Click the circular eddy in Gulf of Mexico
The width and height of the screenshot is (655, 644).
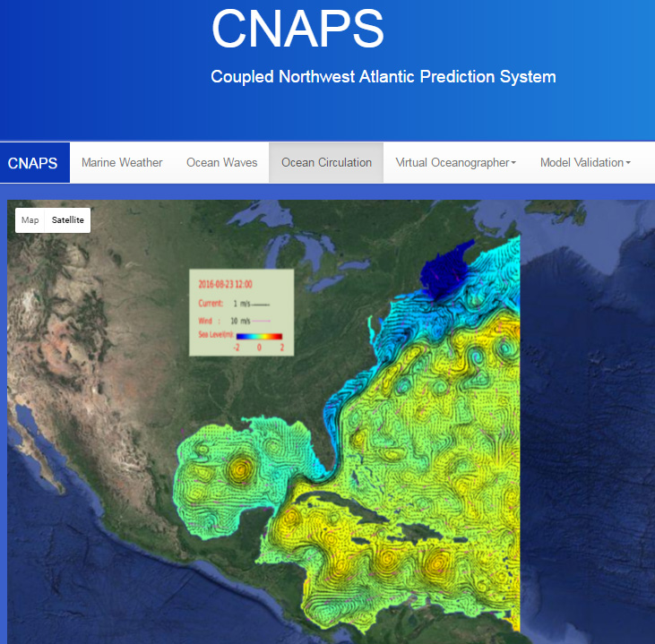239,468
